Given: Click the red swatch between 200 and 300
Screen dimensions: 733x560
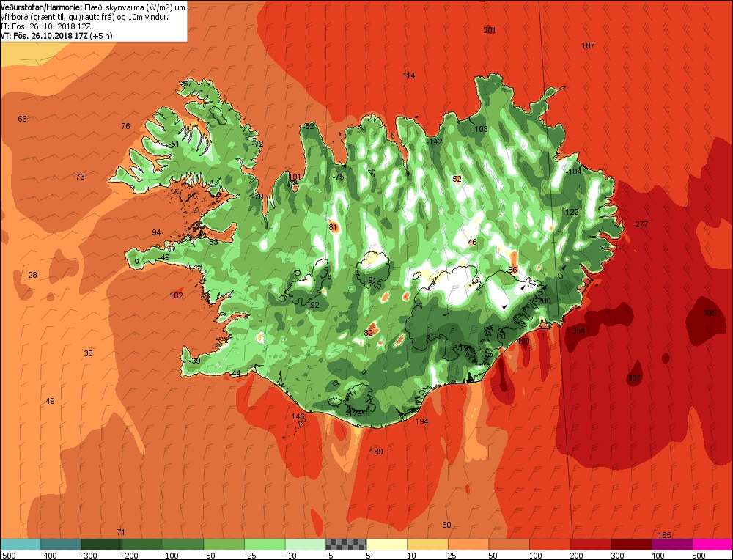Looking at the screenshot, I should click(590, 545).
